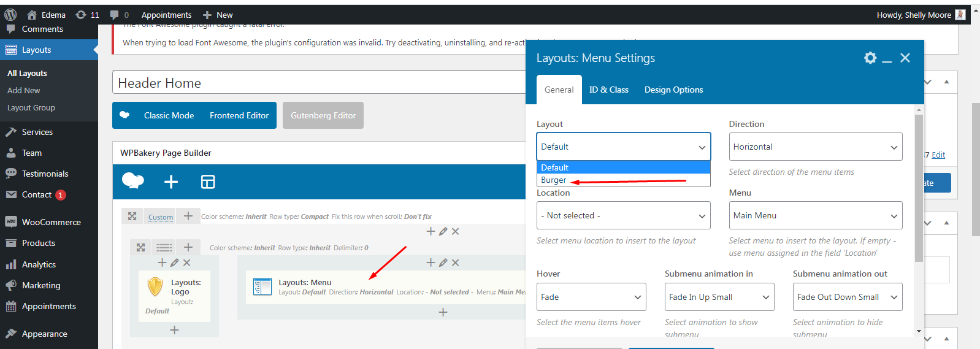Select the Layouts: Logo element
Image resolution: width=980 pixels, height=349 pixels.
click(x=174, y=296)
